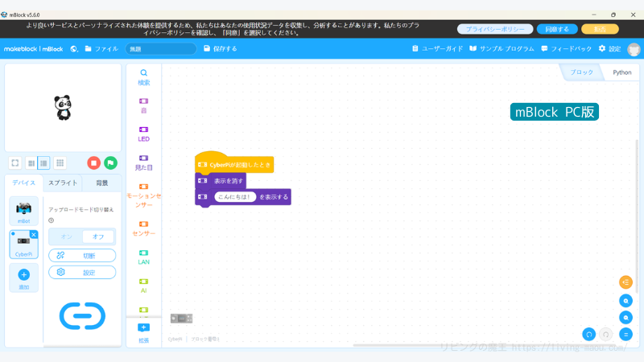Open the プライバシーポリシー link
Image resolution: width=644 pixels, height=362 pixels.
(x=495, y=29)
